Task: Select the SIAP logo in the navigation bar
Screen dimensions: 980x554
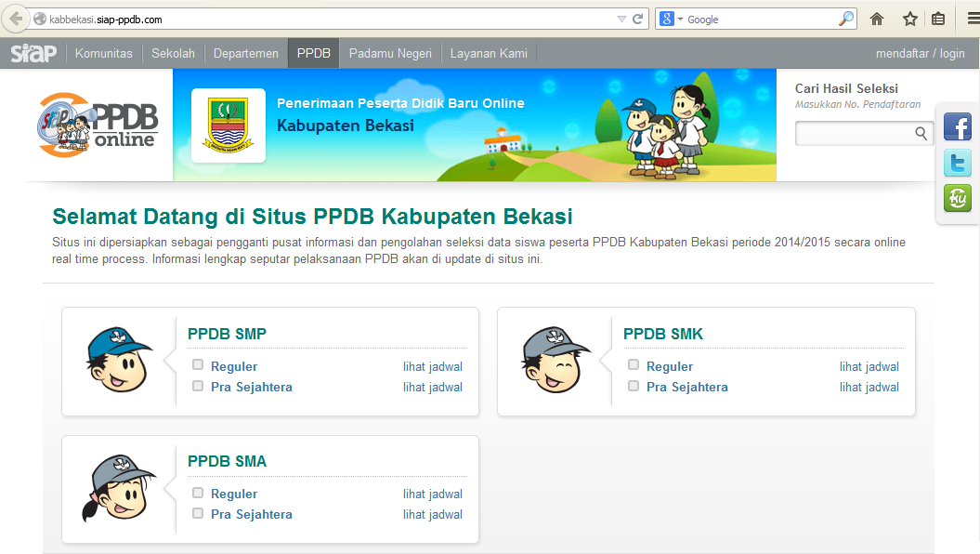Action: pos(32,53)
